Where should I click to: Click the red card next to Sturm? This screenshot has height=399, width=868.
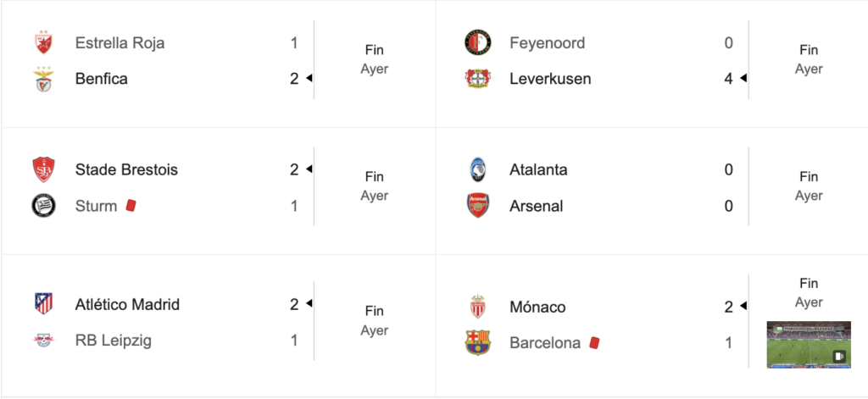[131, 206]
